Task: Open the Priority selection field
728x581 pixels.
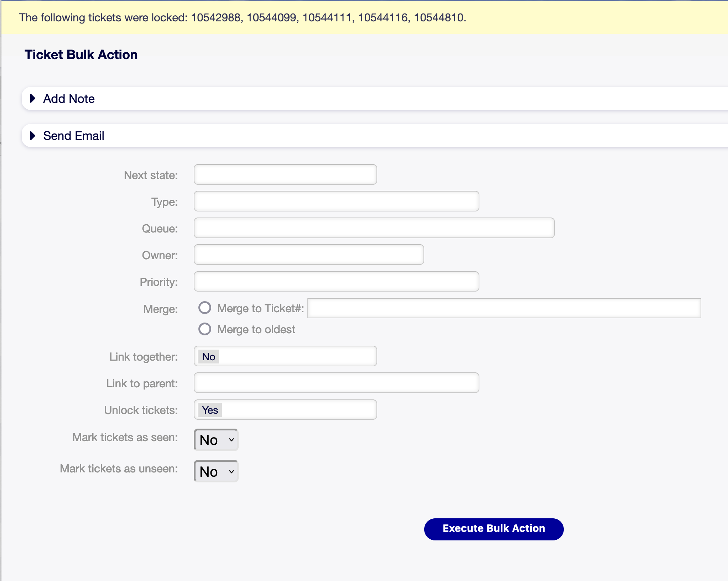Action: click(336, 281)
